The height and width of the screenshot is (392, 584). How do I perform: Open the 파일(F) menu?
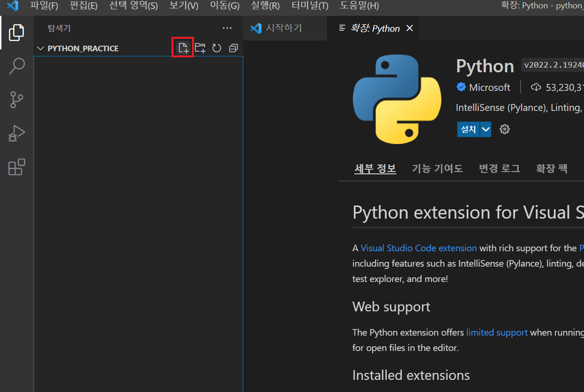44,6
